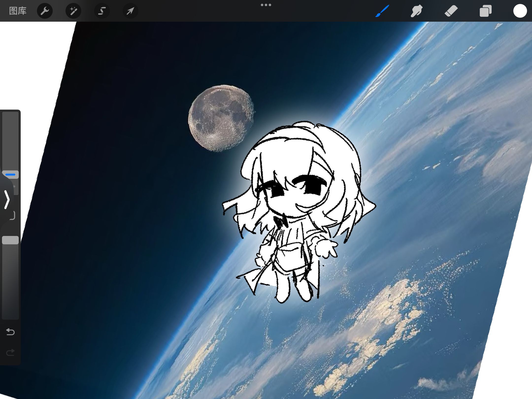Tap the Undo arrow in sidebar

(x=10, y=332)
